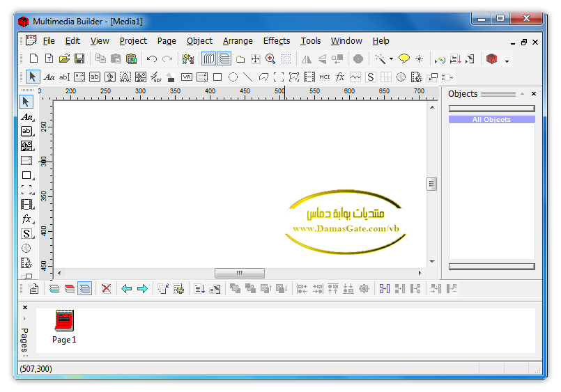Screen dimensions: 561x392
Task: Delete the page with the red X icon
Action: pyautogui.click(x=106, y=288)
